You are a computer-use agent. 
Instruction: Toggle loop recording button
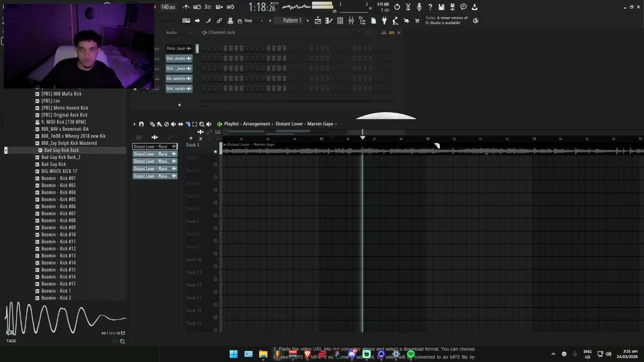point(230,7)
